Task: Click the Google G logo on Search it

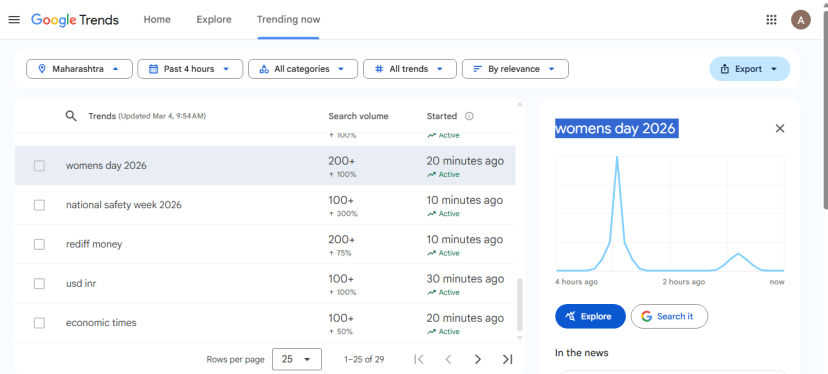Action: point(646,316)
